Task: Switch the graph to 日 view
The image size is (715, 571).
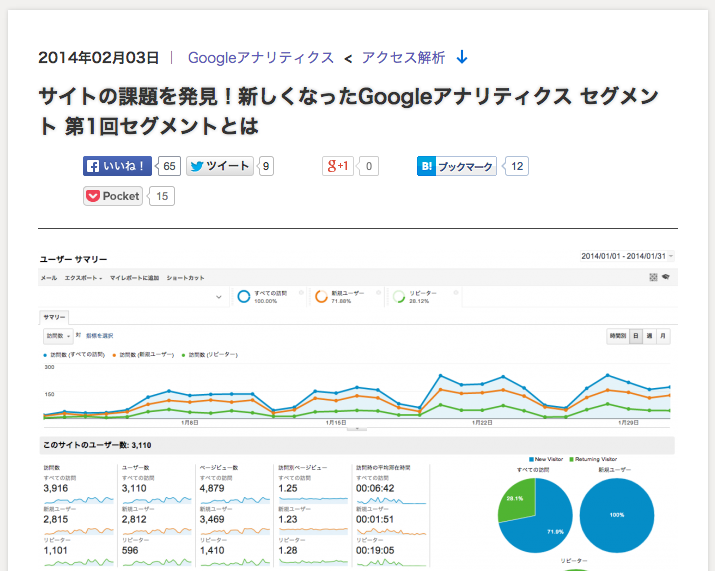Action: [x=636, y=336]
